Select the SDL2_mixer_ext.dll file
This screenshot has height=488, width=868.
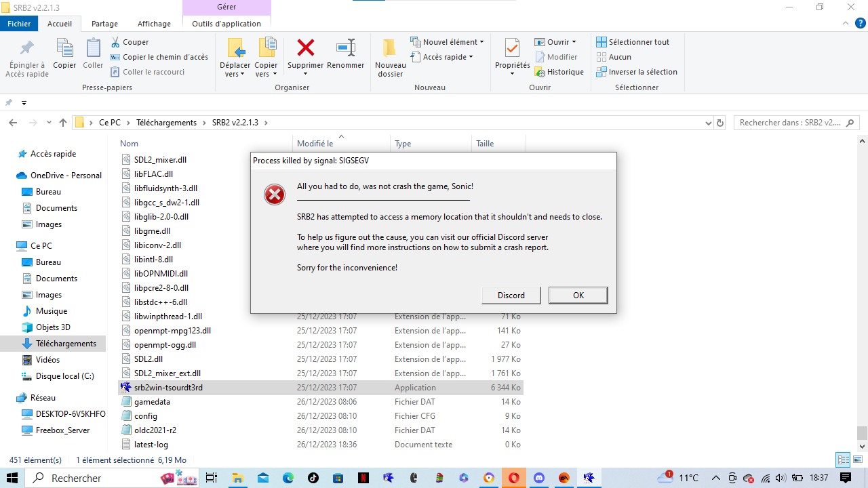(321, 373)
